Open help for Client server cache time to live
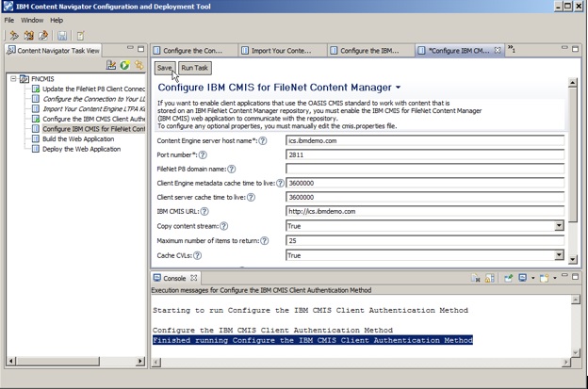The height and width of the screenshot is (389, 588). pos(251,197)
